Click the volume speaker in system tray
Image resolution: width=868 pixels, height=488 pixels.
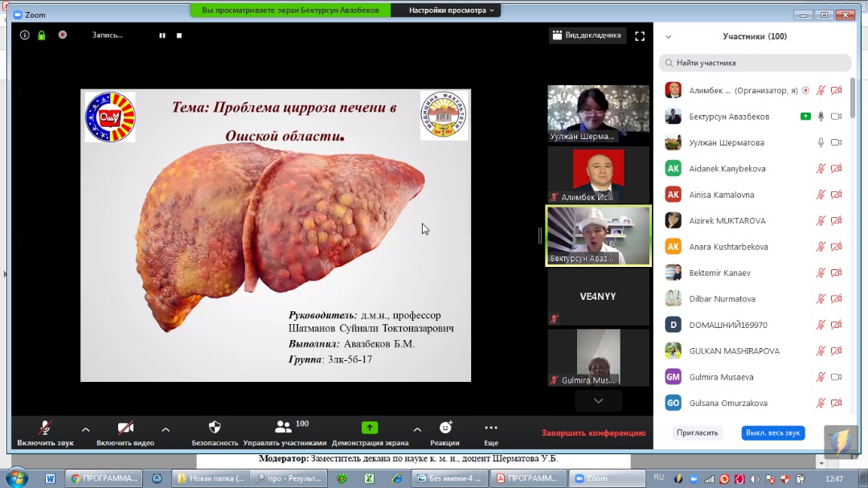[x=754, y=479]
